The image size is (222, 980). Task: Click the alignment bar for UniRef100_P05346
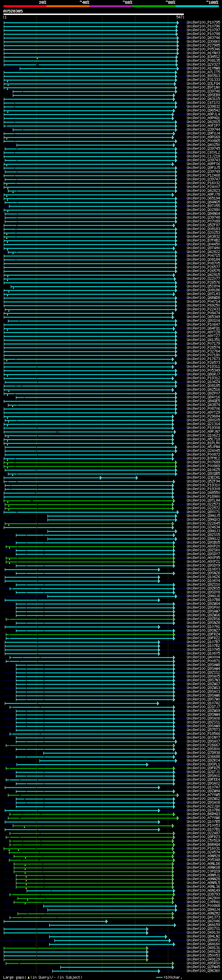point(91,49)
